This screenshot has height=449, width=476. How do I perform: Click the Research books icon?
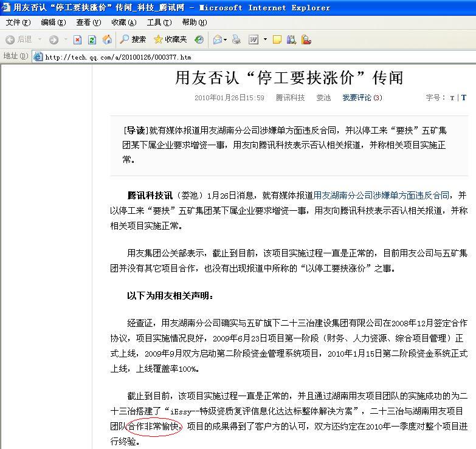point(291,39)
